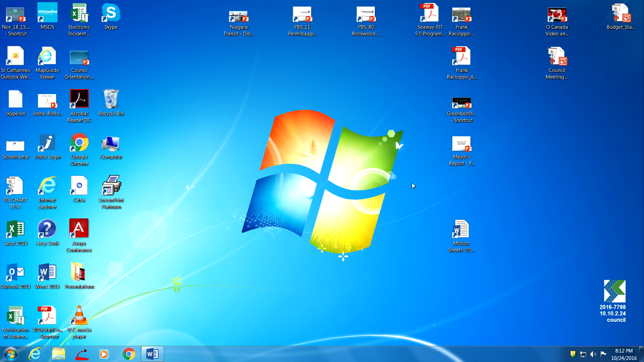Open Frank Racioppo image file in top row
The height and width of the screenshot is (362, 644).
[461, 22]
